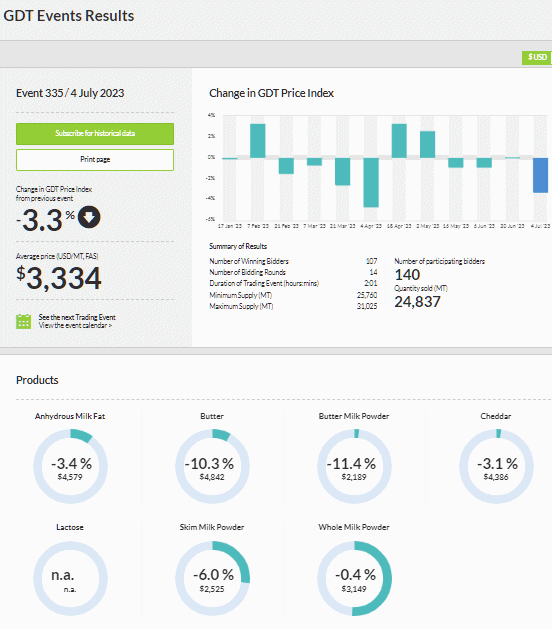This screenshot has width=552, height=629.
Task: Click the Print page button
Action: point(95,160)
